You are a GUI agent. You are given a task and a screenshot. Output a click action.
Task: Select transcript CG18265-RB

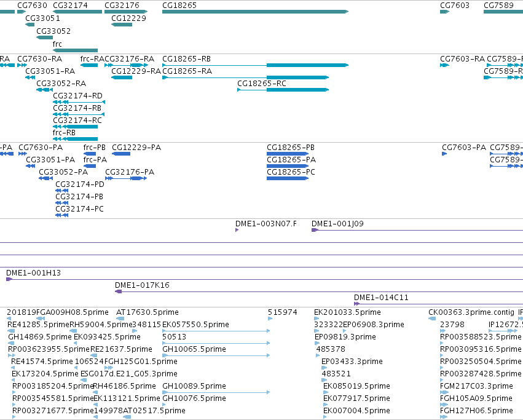pos(255,65)
